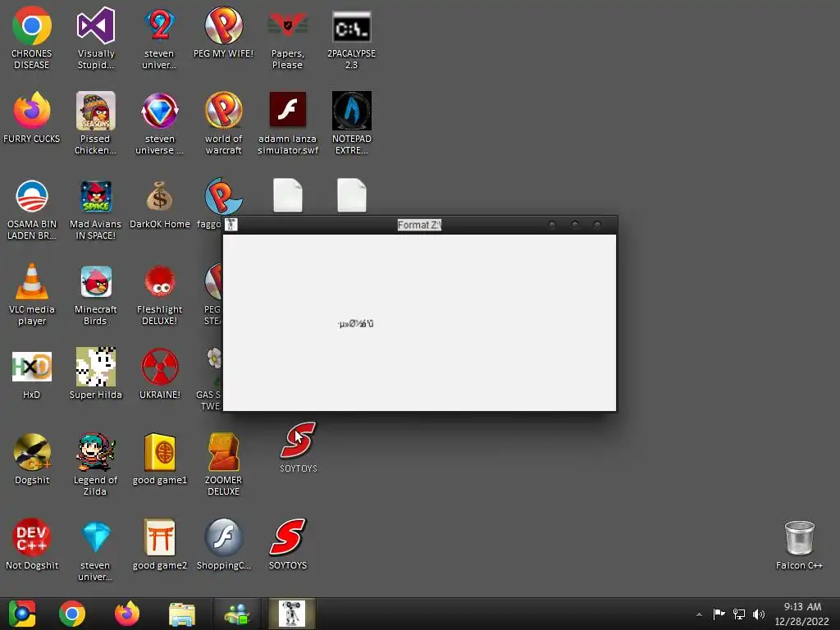Open the network tray icon

[x=739, y=614]
